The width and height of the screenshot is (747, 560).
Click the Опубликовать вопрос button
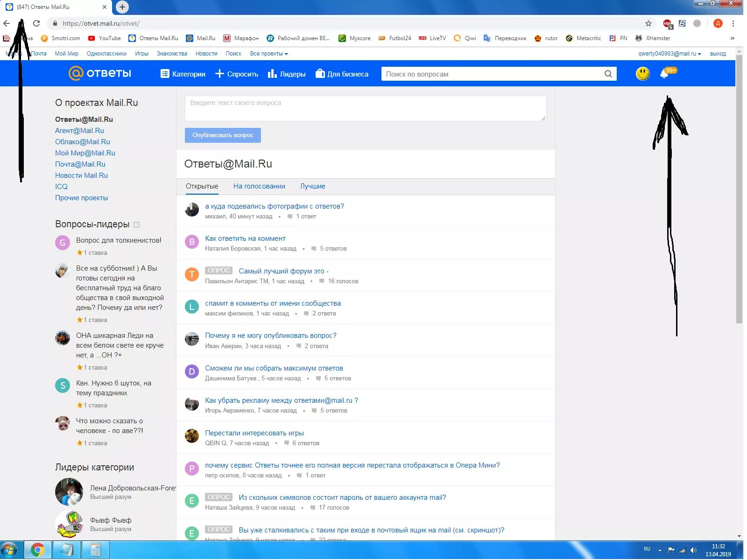223,135
